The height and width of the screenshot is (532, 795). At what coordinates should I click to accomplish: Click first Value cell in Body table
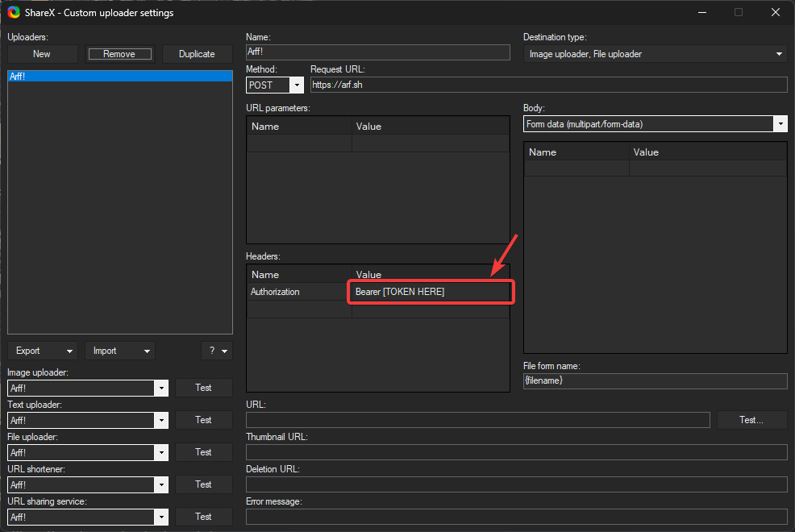[708, 168]
